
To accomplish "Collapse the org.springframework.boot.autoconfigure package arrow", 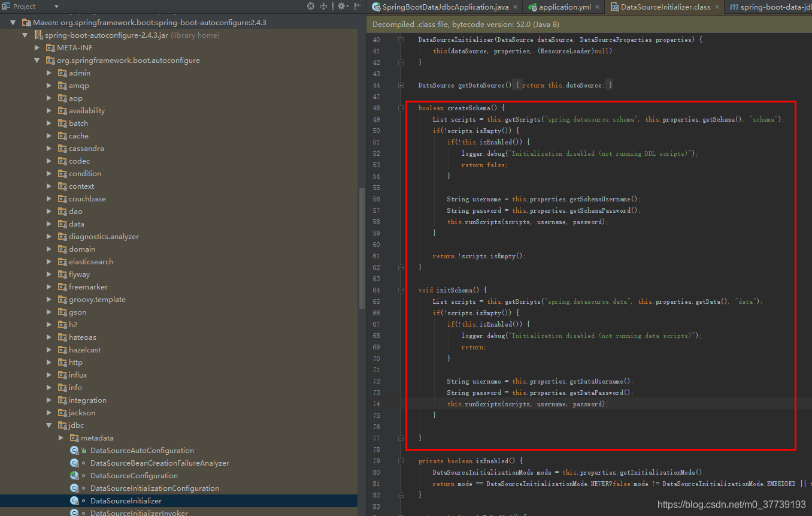I will coord(37,61).
